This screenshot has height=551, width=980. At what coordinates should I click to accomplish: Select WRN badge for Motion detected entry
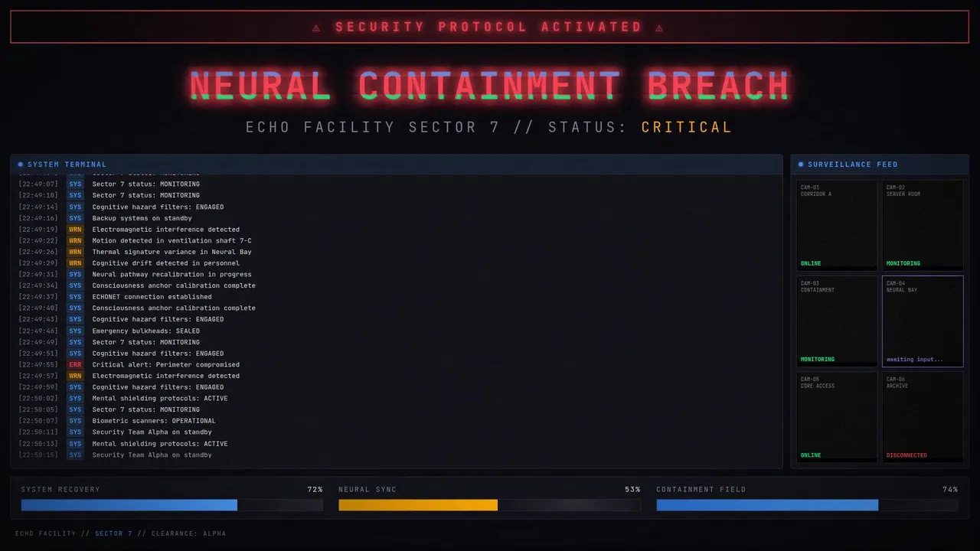click(x=75, y=241)
